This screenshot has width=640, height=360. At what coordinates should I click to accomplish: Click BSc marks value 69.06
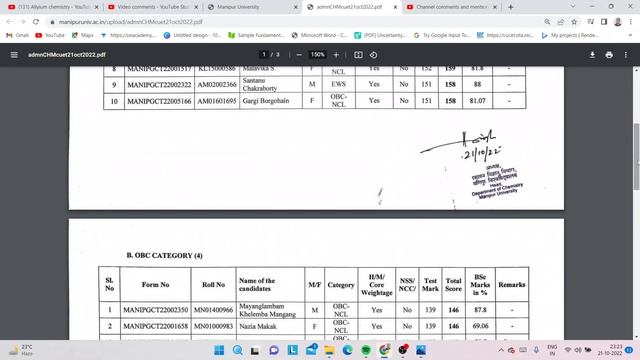(x=480, y=326)
